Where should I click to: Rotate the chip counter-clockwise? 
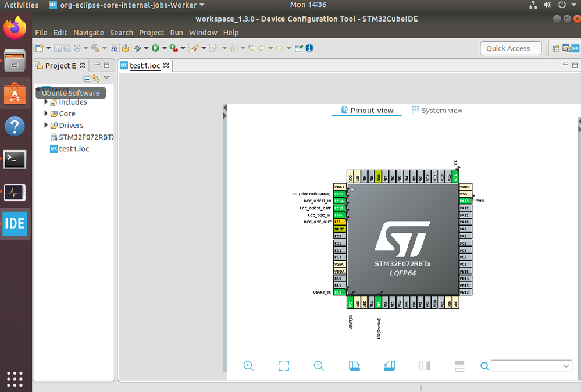click(390, 366)
